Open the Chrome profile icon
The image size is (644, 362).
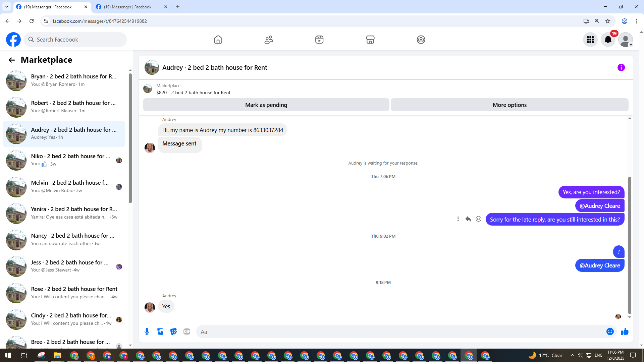click(625, 21)
